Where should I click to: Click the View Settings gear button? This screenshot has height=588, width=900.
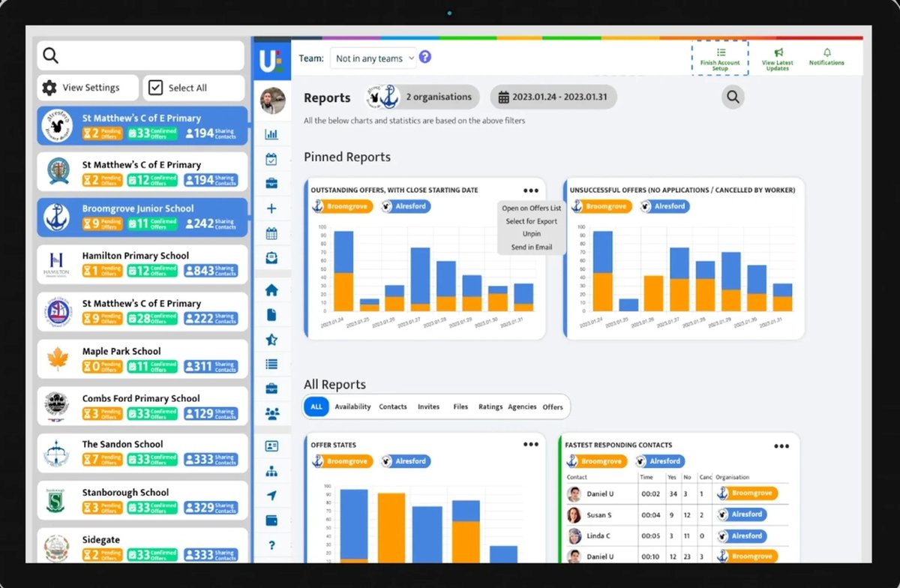point(88,88)
